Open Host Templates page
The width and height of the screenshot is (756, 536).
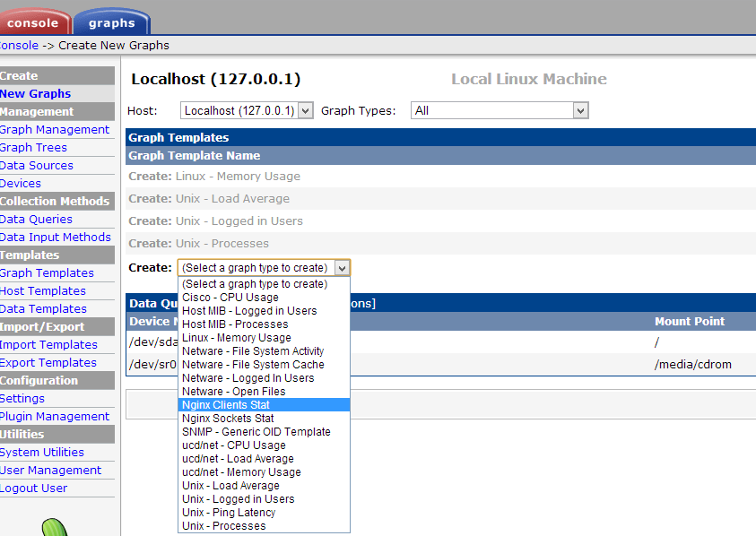(43, 291)
